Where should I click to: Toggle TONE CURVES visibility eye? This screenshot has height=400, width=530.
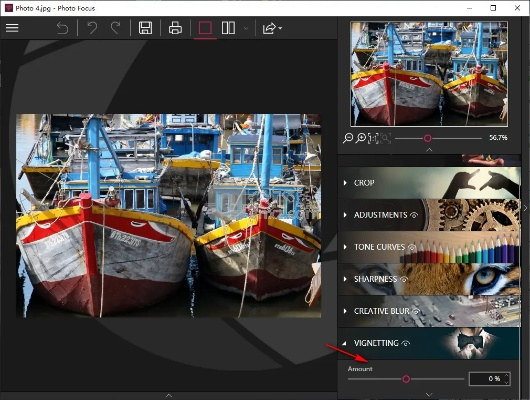[412, 247]
